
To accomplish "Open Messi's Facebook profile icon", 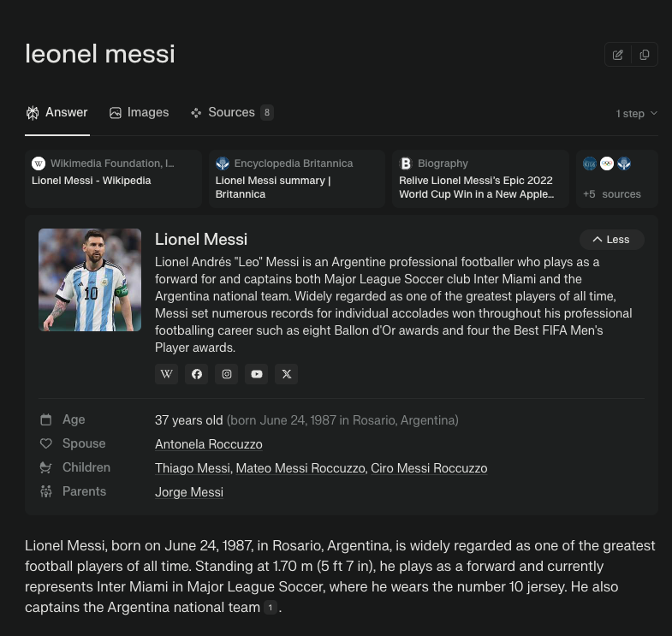I will click(196, 374).
